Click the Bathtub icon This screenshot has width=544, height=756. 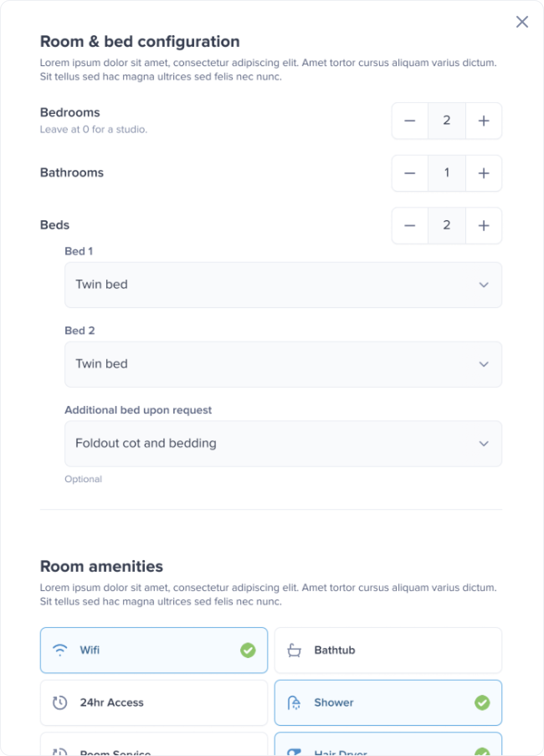294,650
